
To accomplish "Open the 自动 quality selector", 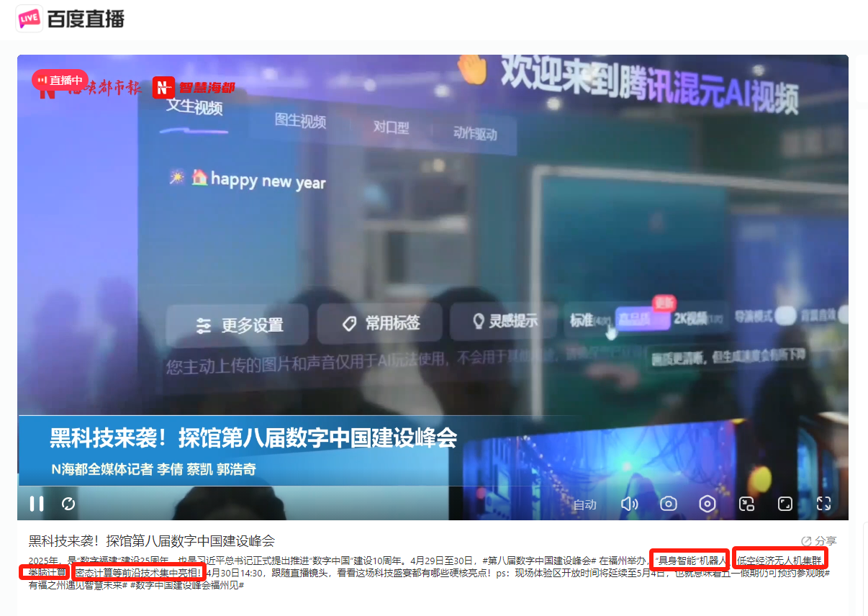I will 584,504.
